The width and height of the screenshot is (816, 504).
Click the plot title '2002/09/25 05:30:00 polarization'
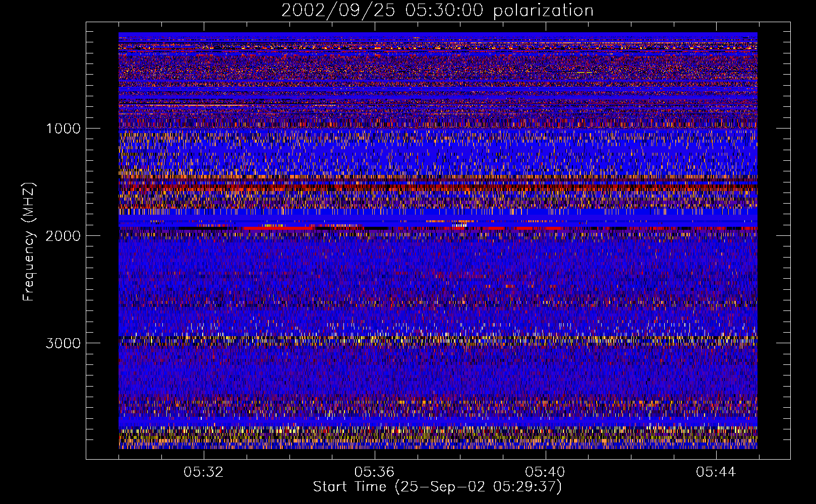pyautogui.click(x=437, y=11)
